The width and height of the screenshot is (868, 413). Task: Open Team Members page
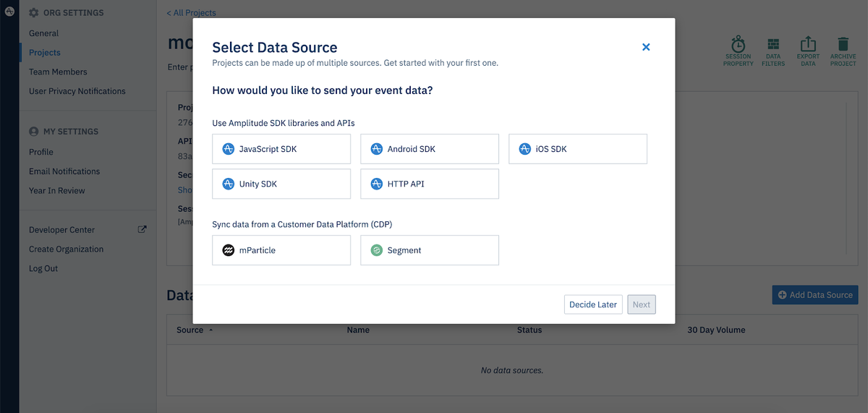point(58,72)
